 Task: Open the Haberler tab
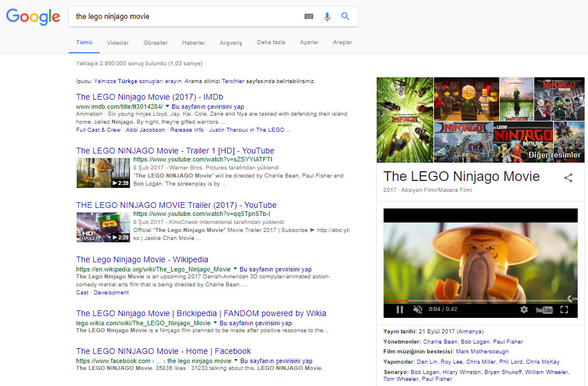coord(194,43)
